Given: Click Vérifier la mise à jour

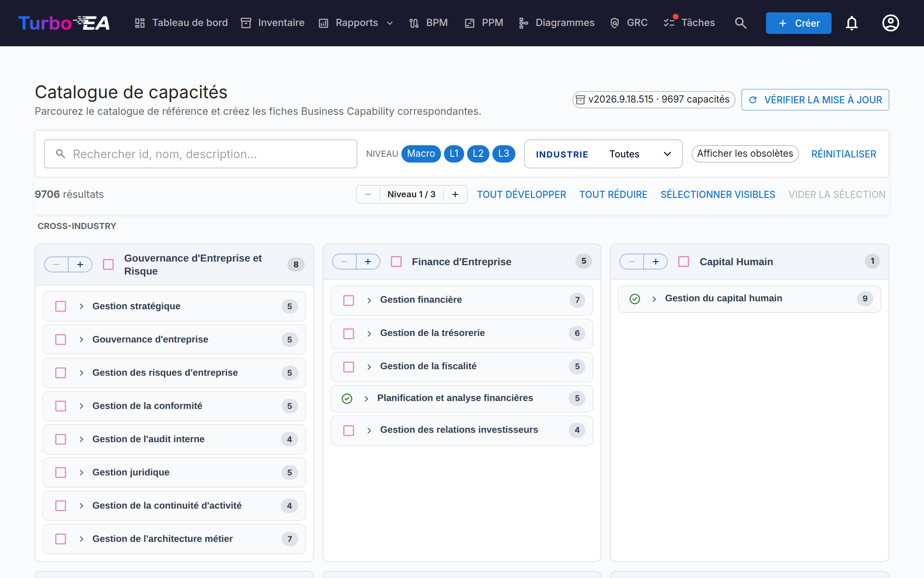Looking at the screenshot, I should coord(815,100).
